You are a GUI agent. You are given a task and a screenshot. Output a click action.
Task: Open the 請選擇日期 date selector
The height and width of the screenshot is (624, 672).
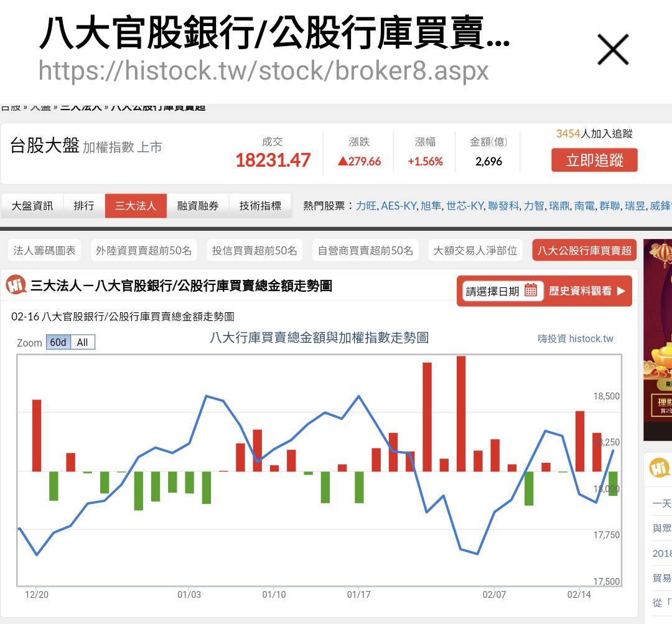501,291
